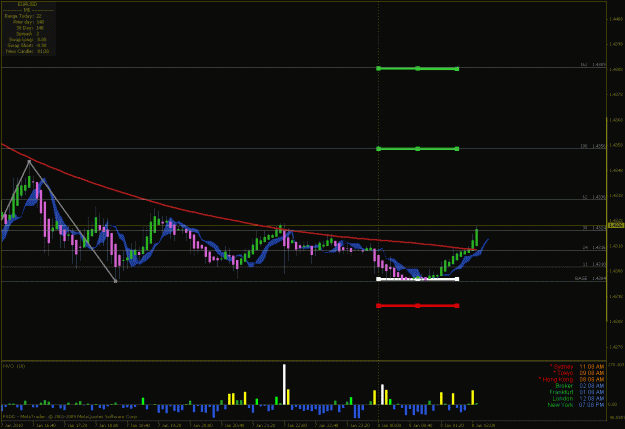This screenshot has height=429, width=625.
Task: Select the red level segment below BASE
Action: [418, 306]
